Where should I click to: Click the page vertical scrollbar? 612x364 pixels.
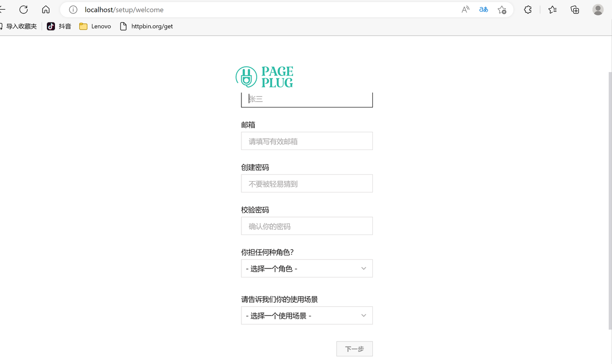(610, 201)
